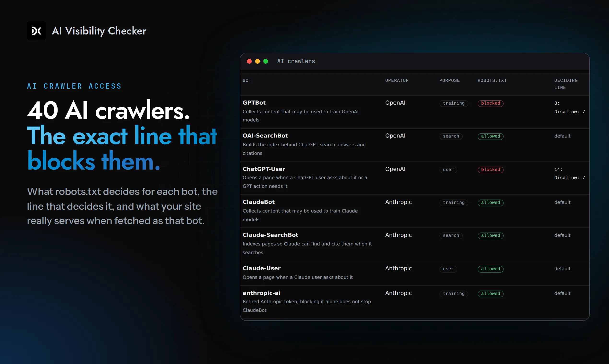The height and width of the screenshot is (364, 609).
Task: Click the ChatGPT-User bot name
Action: (x=264, y=169)
